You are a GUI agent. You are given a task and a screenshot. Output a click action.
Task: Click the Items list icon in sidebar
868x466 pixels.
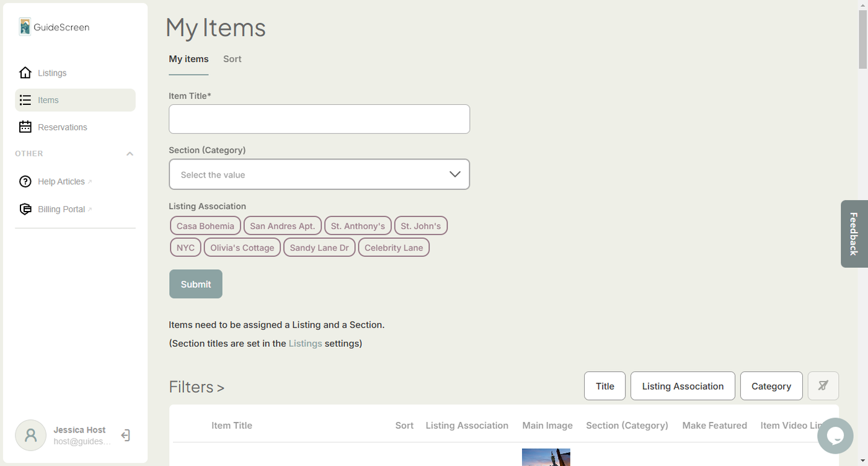pyautogui.click(x=25, y=100)
